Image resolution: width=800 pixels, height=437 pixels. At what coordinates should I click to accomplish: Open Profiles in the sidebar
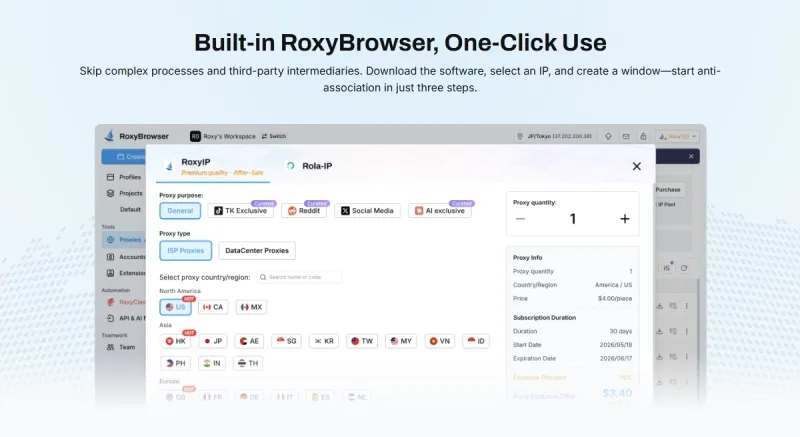click(x=124, y=177)
